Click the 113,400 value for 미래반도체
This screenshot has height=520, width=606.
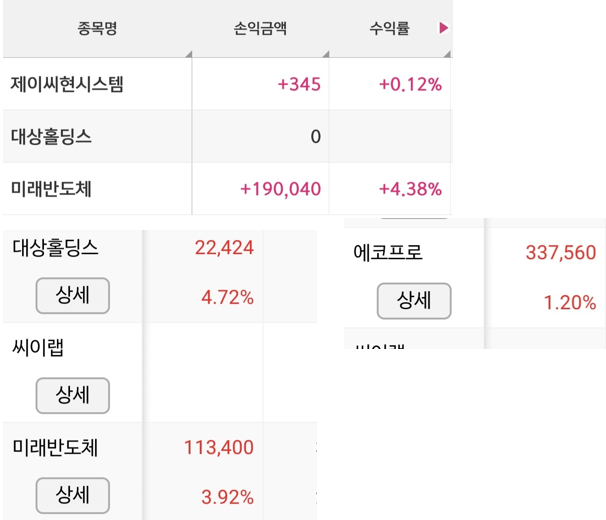(x=219, y=447)
